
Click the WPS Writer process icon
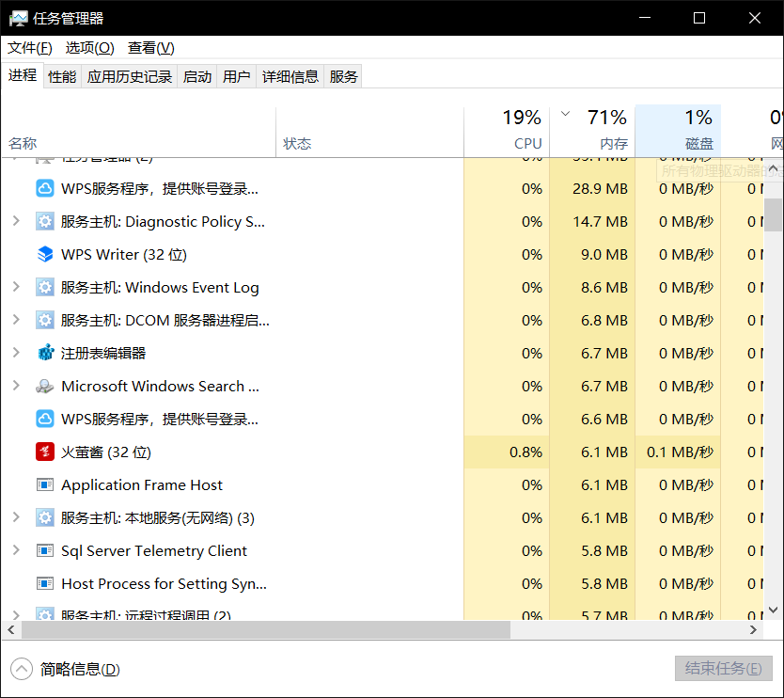click(x=45, y=254)
